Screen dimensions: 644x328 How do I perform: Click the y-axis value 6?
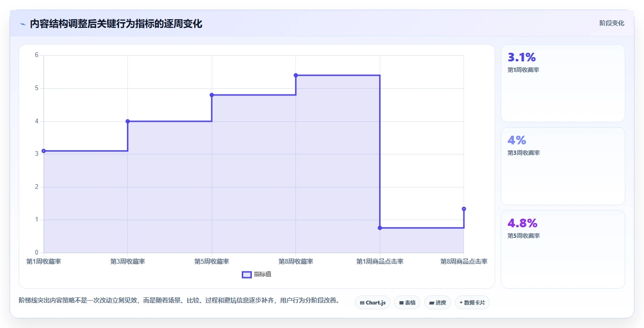(36, 55)
